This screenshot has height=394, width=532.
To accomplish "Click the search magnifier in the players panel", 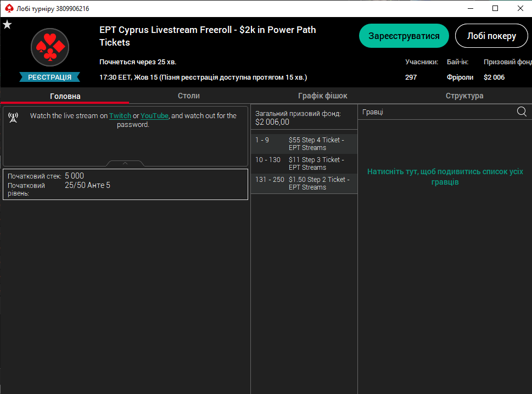I will click(x=522, y=112).
